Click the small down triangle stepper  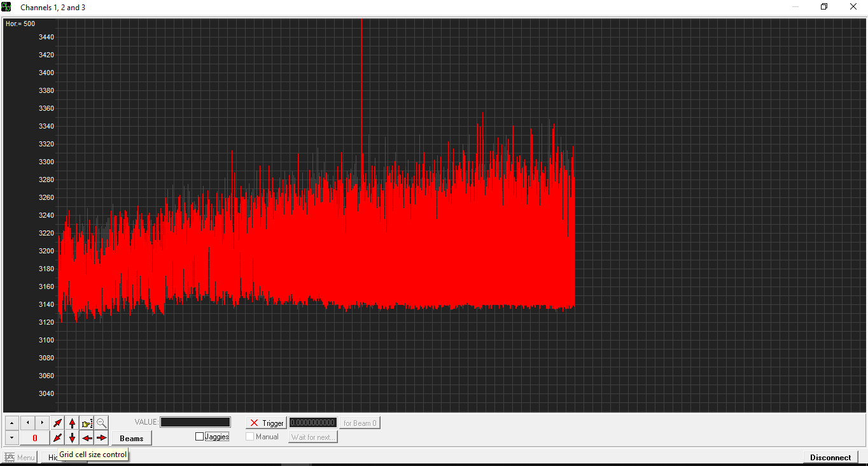click(x=11, y=438)
